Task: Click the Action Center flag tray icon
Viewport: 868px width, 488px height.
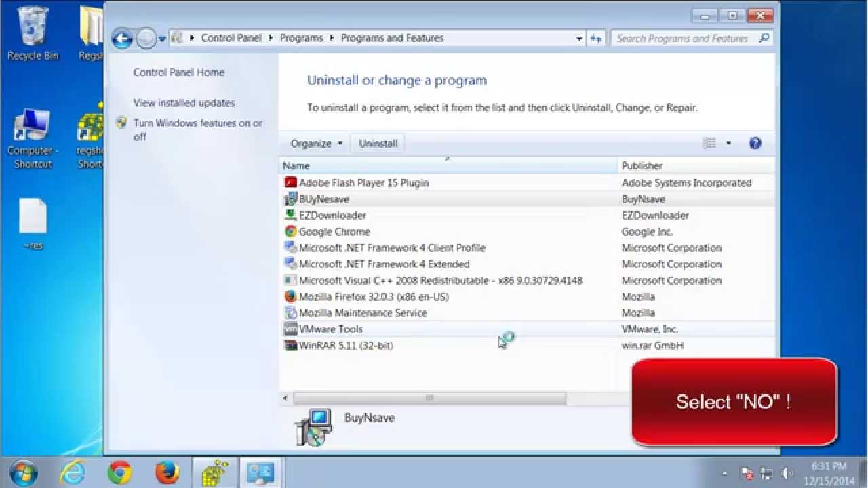Action: (x=747, y=473)
